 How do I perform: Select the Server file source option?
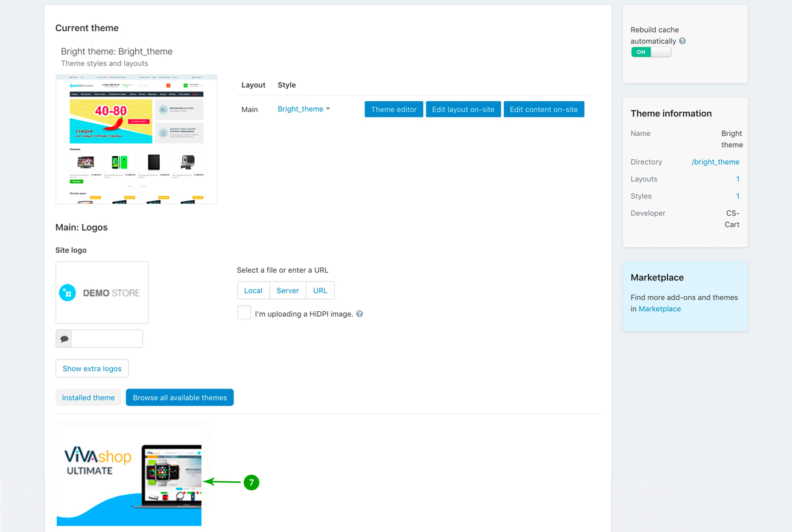click(288, 291)
